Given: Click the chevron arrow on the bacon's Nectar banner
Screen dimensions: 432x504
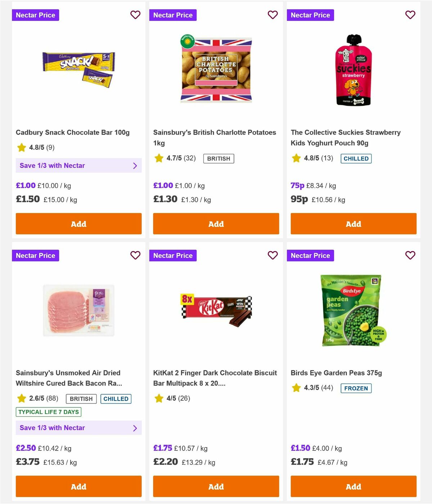Looking at the screenshot, I should click(135, 428).
